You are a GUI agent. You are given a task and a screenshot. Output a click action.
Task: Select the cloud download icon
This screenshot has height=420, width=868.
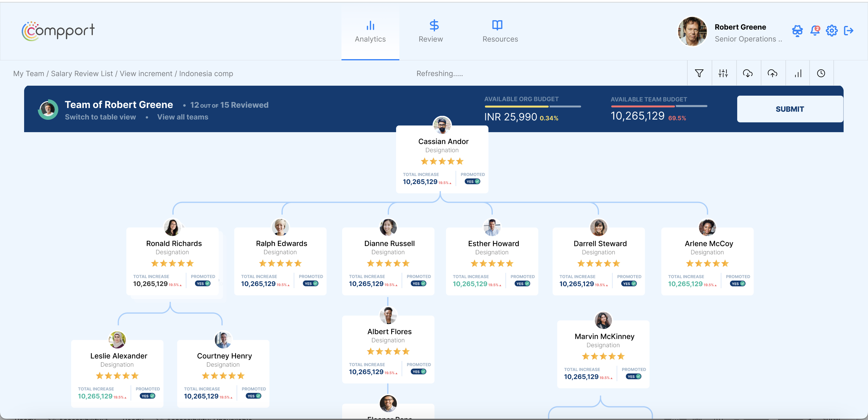coord(748,73)
